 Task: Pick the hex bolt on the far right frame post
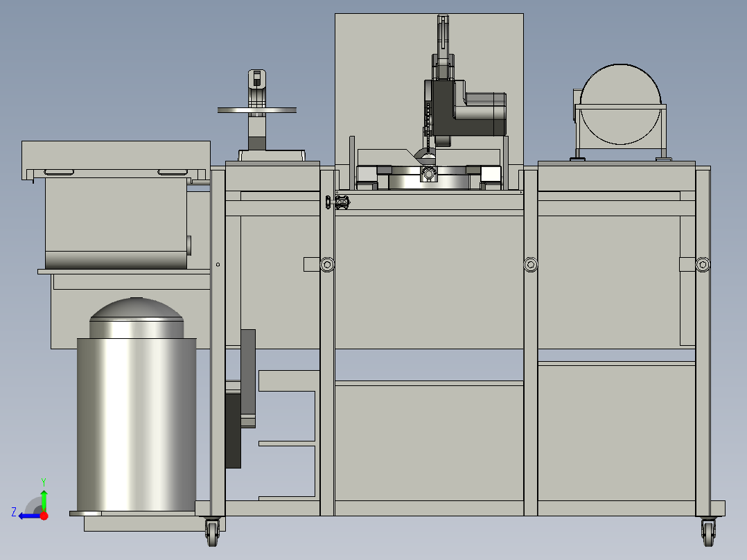703,265
